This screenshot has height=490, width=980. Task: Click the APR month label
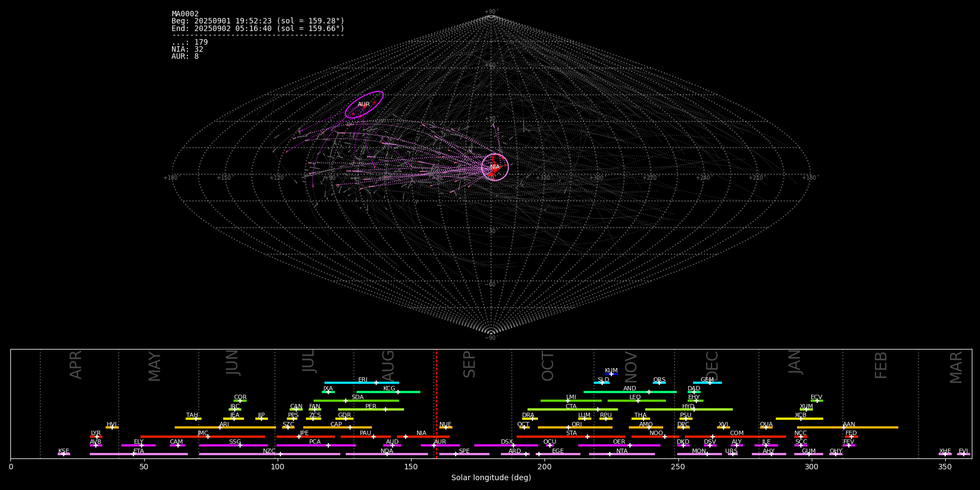(x=76, y=364)
